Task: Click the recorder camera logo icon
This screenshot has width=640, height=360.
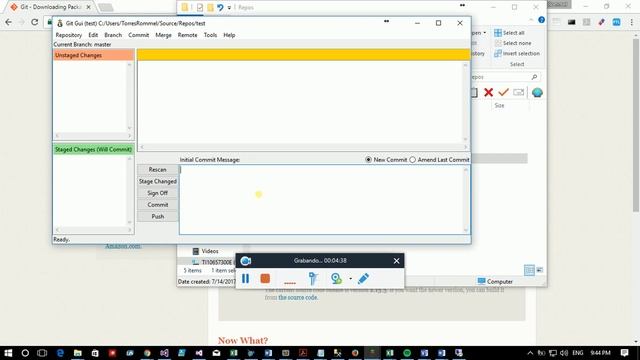Action: click(246, 261)
